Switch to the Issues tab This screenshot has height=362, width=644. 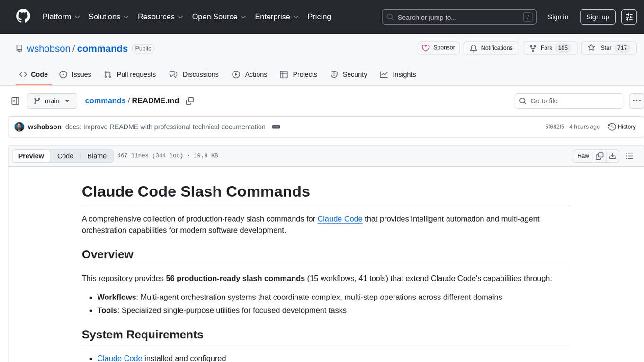point(75,74)
